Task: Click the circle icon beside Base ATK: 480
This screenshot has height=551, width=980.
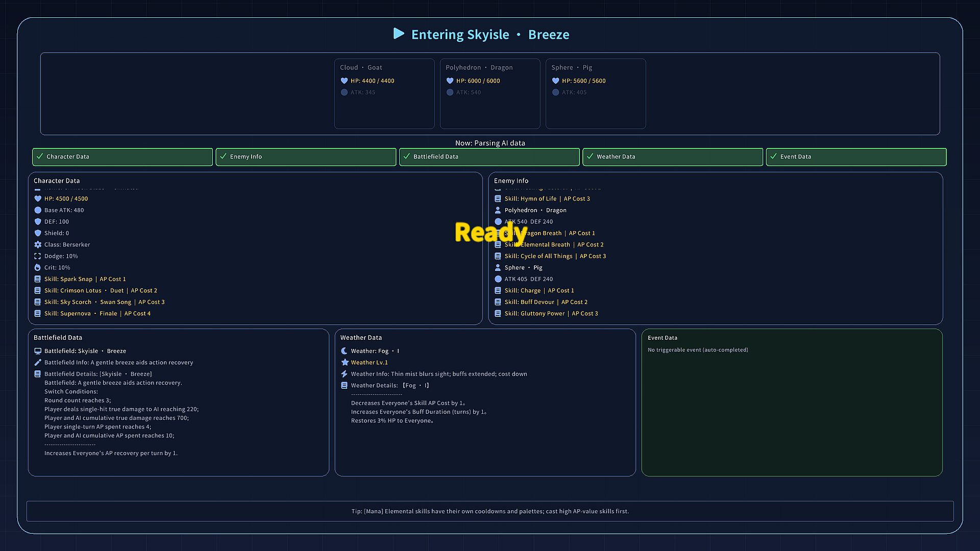Action: point(38,210)
